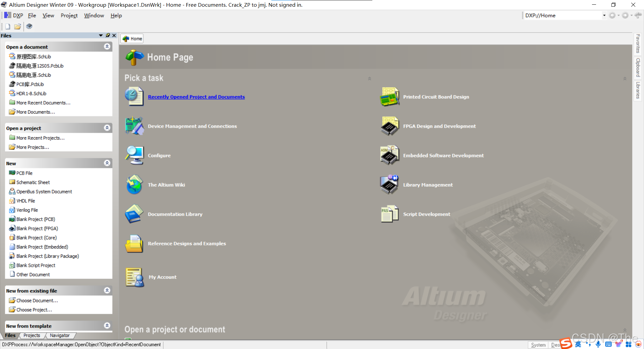This screenshot has height=349, width=644.
Task: Click Recently Opened Project and Documents link
Action: [x=196, y=97]
